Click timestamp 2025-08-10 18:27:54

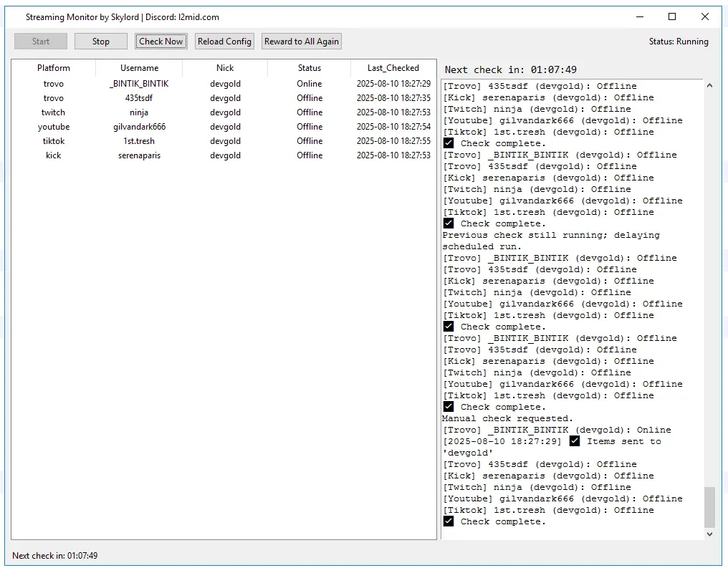393,127
